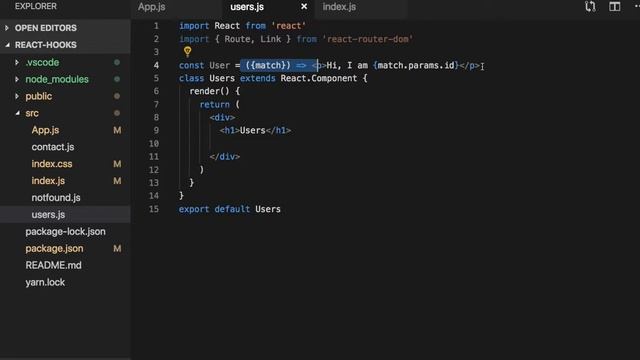Screen dimensions: 640x360
Task: Open package.json in the explorer
Action: click(x=54, y=249)
